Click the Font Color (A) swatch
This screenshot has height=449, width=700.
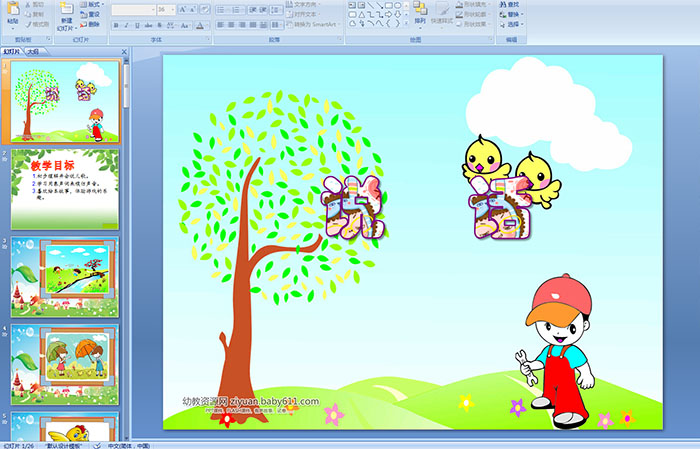click(x=200, y=25)
